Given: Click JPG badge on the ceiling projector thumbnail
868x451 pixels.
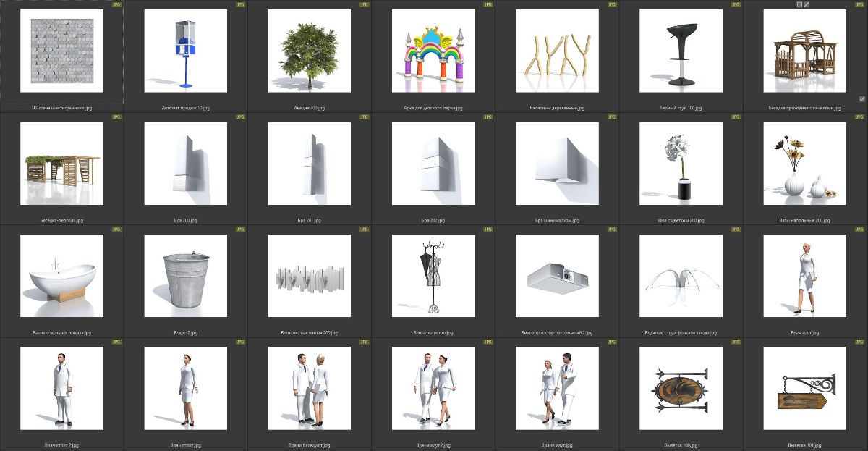Looking at the screenshot, I should click(613, 229).
